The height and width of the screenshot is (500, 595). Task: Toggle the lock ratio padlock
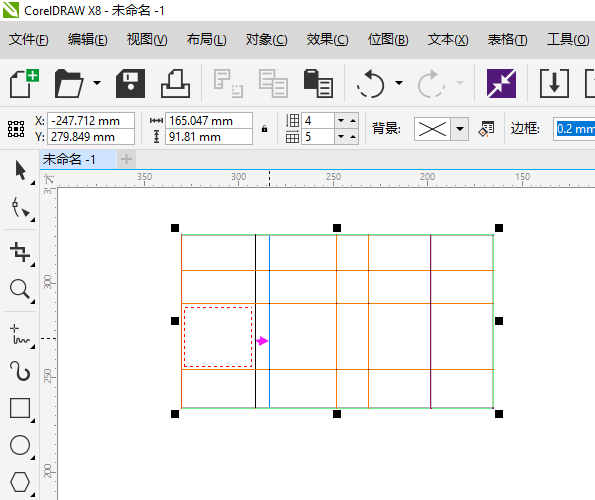coord(264,129)
